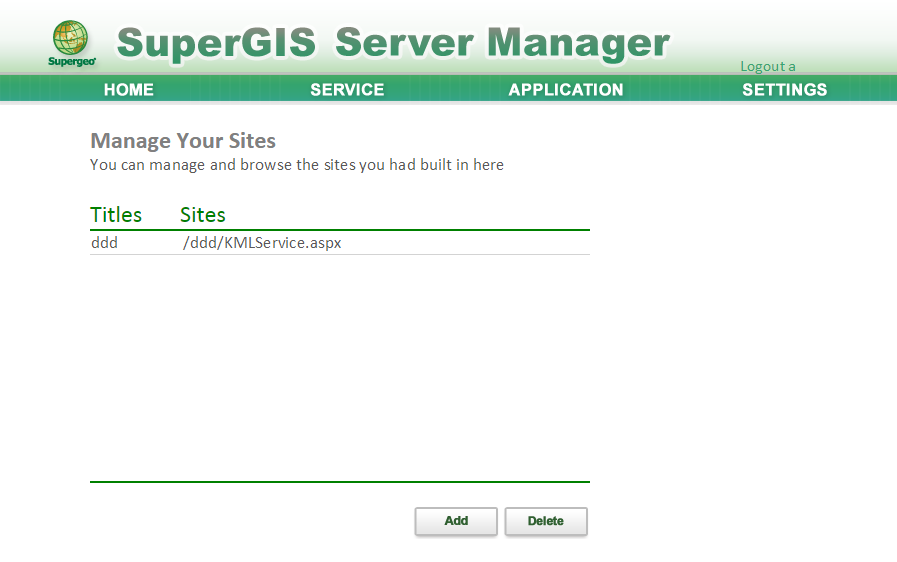Click the Delete button
This screenshot has width=897, height=562.
546,521
